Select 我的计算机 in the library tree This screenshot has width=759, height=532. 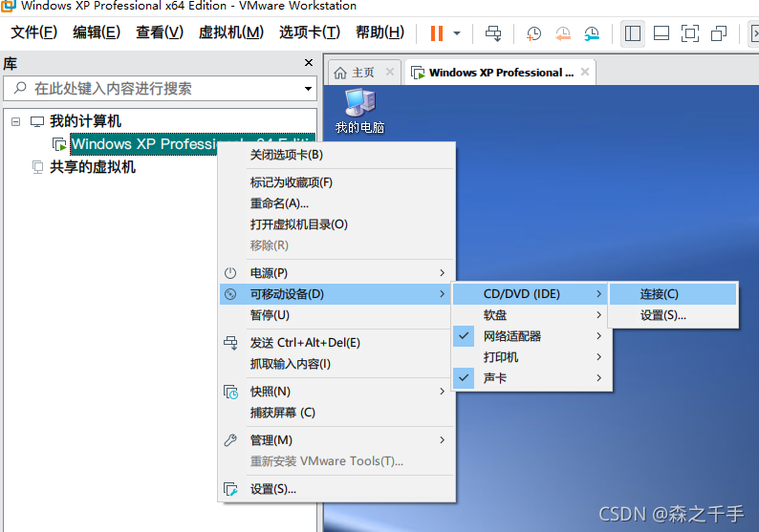85,121
